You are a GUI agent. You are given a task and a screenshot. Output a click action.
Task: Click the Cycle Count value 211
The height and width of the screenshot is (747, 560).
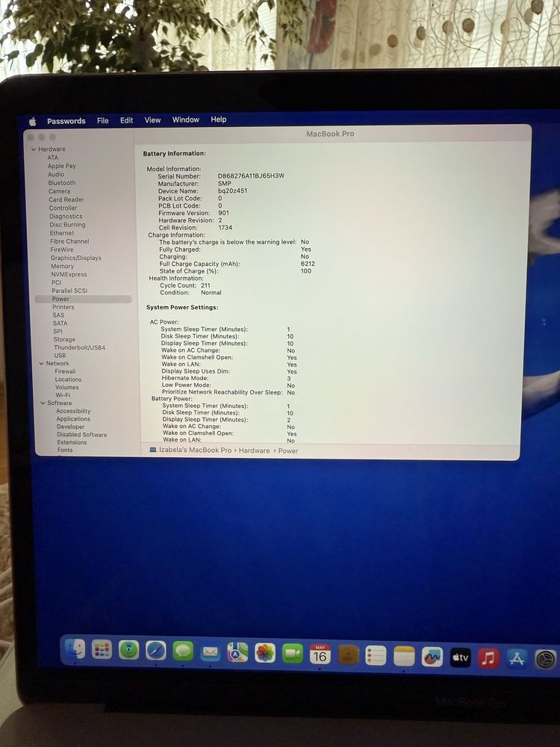coord(205,285)
